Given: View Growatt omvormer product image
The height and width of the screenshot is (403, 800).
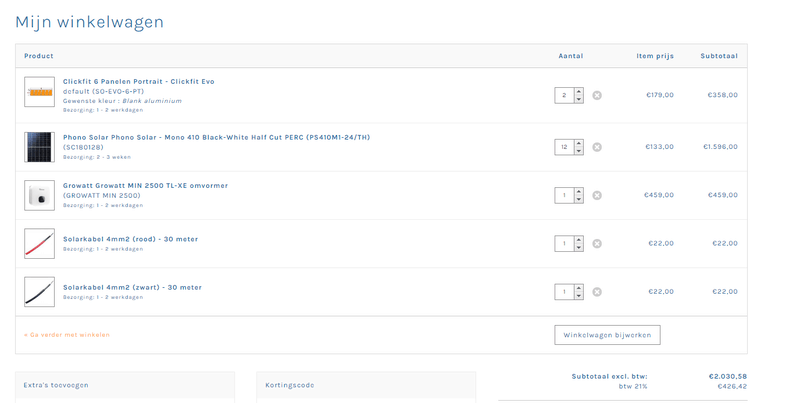Looking at the screenshot, I should (40, 195).
